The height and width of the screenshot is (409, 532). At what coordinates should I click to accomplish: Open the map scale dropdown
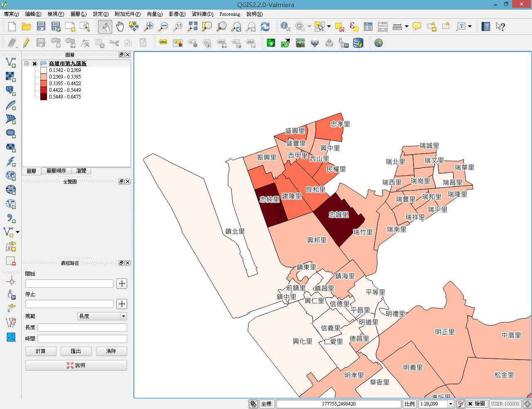coord(451,404)
